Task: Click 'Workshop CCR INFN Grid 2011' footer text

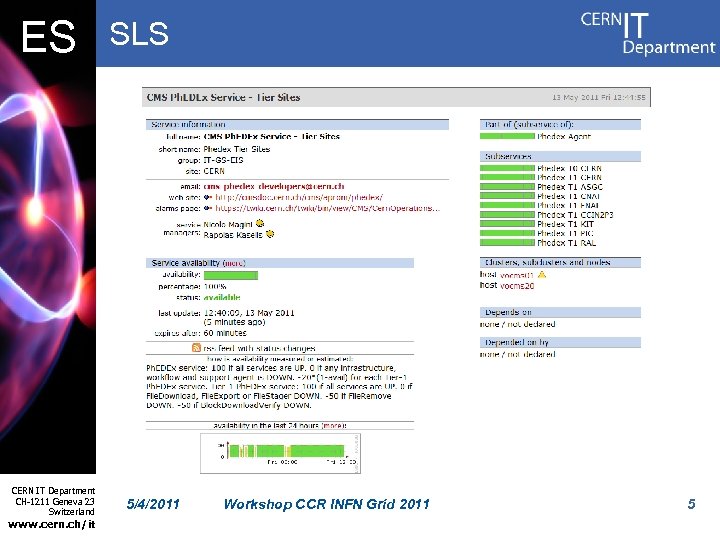Action: pyautogui.click(x=326, y=504)
